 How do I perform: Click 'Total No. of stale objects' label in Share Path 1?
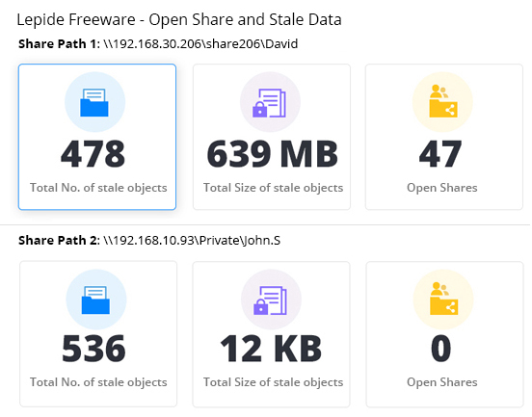[98, 188]
